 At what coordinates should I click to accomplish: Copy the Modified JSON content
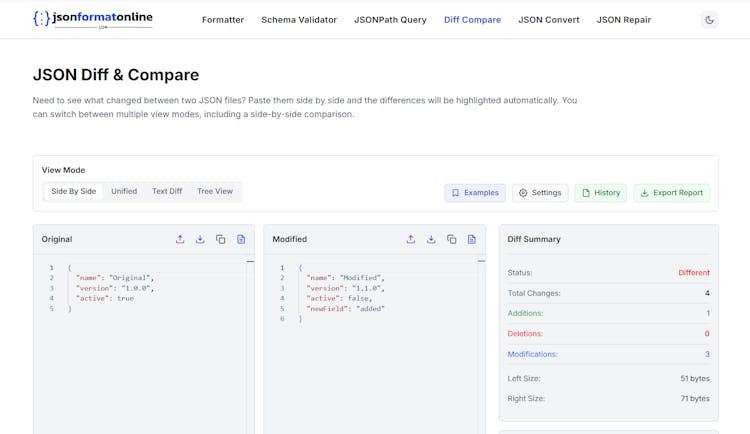pos(452,240)
